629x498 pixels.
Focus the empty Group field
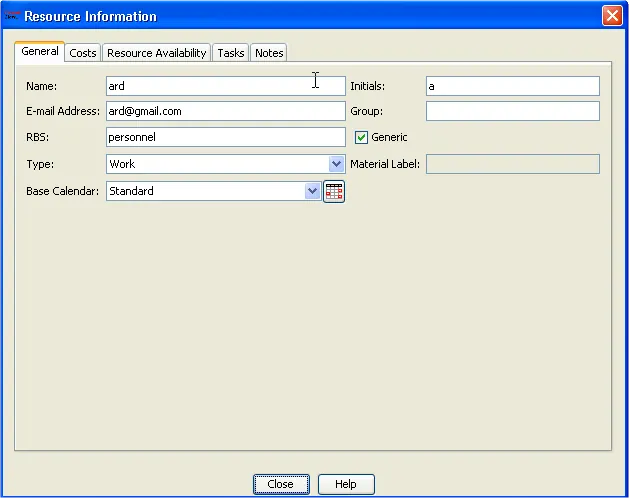click(513, 111)
